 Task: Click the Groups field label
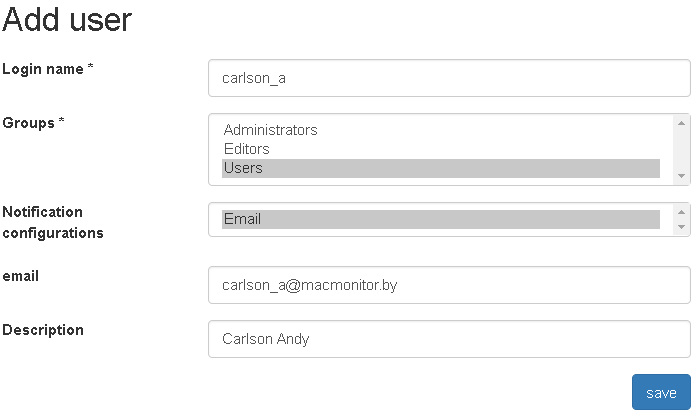point(28,123)
